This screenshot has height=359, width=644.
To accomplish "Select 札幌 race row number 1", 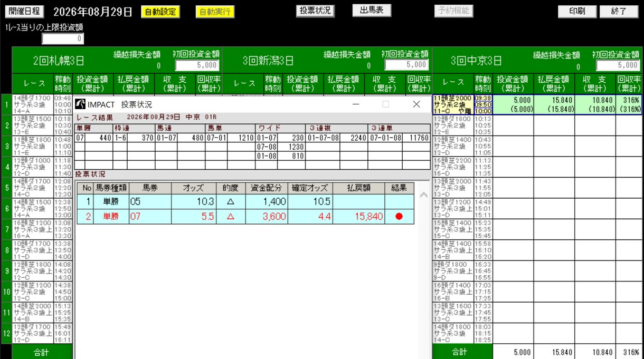I will pos(6,104).
